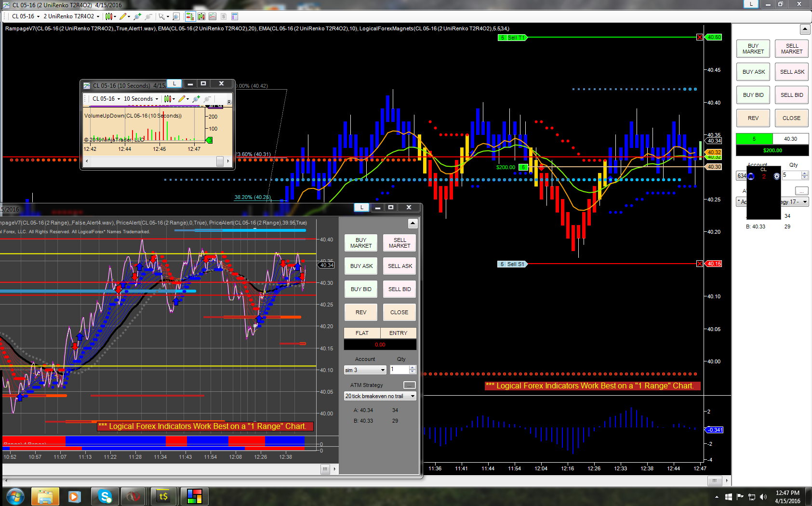Click the ATM ellipsis button in right panel
Screen dimensions: 812x506
pos(801,191)
